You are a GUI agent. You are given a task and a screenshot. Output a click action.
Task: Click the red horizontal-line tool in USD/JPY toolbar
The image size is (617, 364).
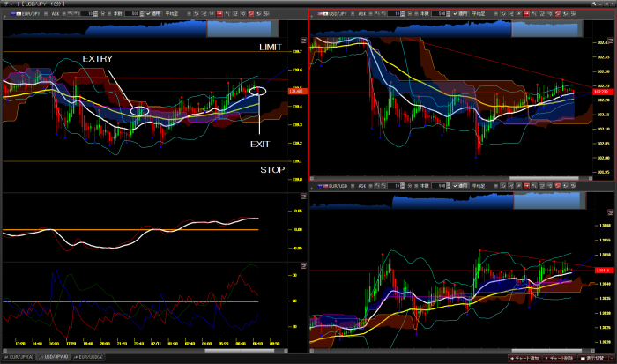click(526, 13)
